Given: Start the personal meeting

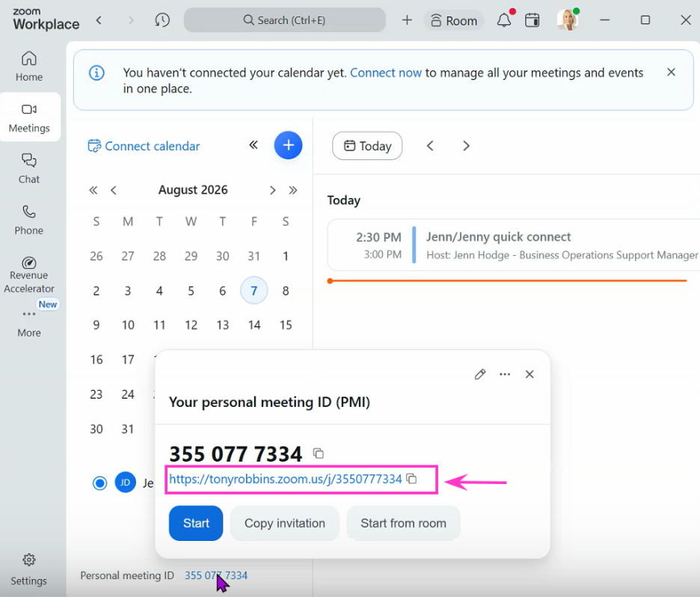Looking at the screenshot, I should tap(196, 524).
